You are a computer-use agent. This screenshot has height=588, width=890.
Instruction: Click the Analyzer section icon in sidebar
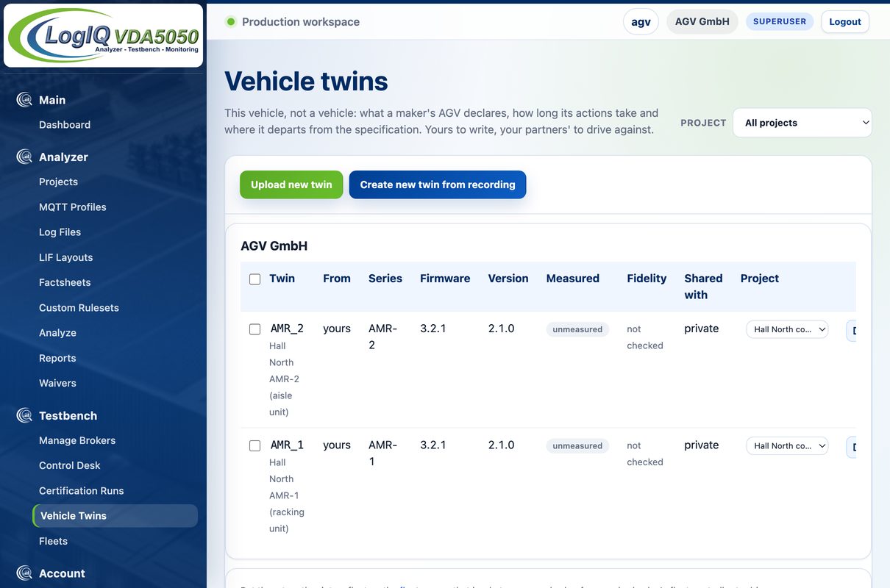point(24,157)
